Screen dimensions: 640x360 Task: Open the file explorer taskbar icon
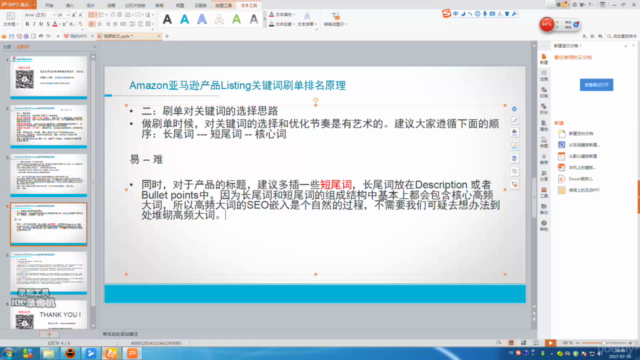coord(49,353)
